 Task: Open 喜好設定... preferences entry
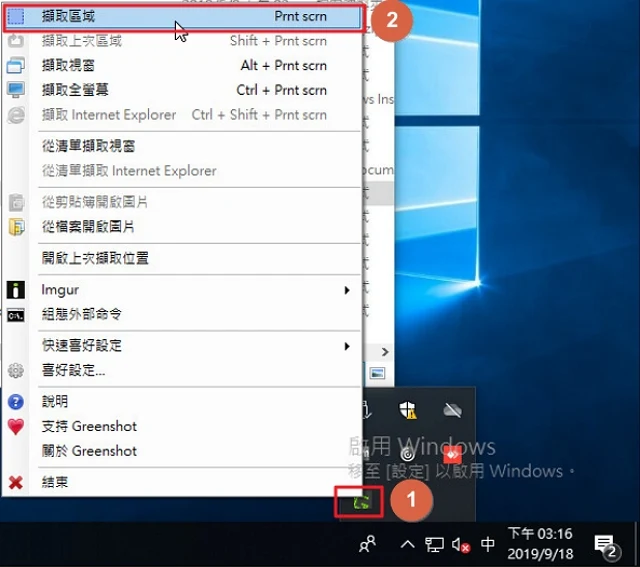coord(182,370)
